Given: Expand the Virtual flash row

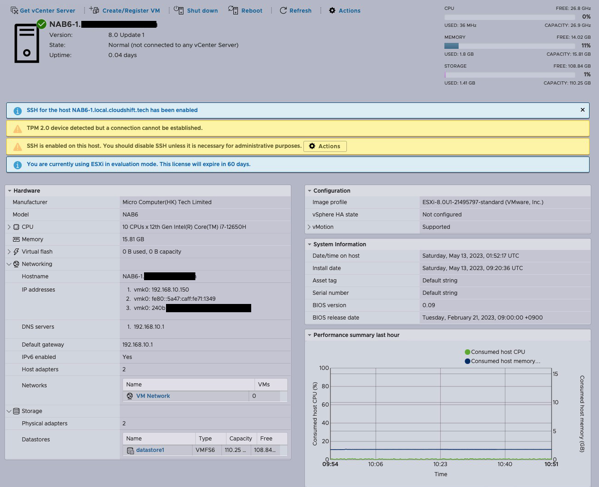Looking at the screenshot, I should pyautogui.click(x=9, y=251).
